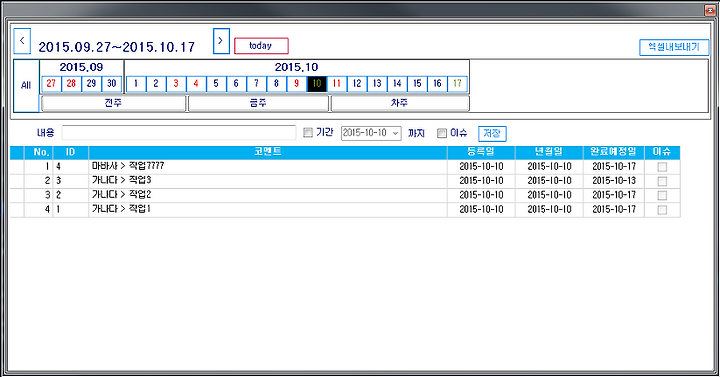Sort by the 년월일 column header

click(549, 152)
